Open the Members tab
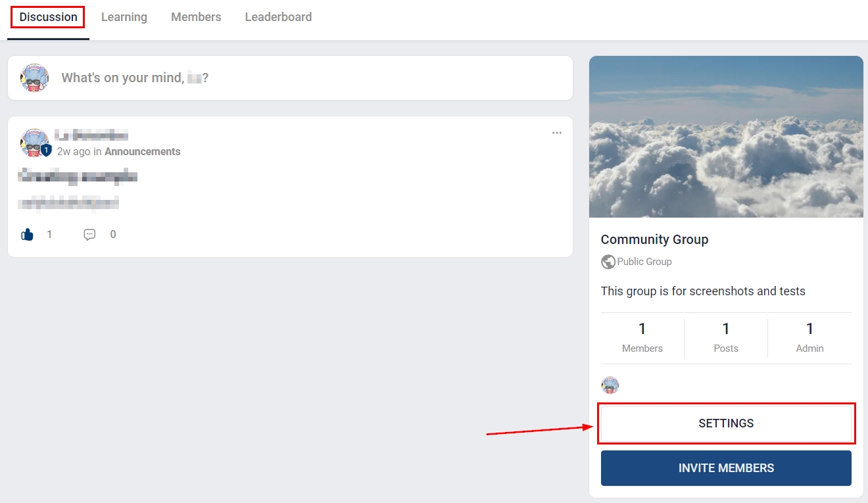This screenshot has height=503, width=868. tap(196, 17)
